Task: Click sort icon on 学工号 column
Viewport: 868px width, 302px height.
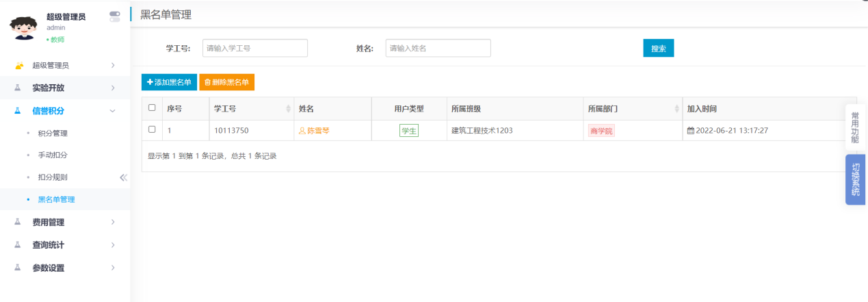Action: point(288,109)
